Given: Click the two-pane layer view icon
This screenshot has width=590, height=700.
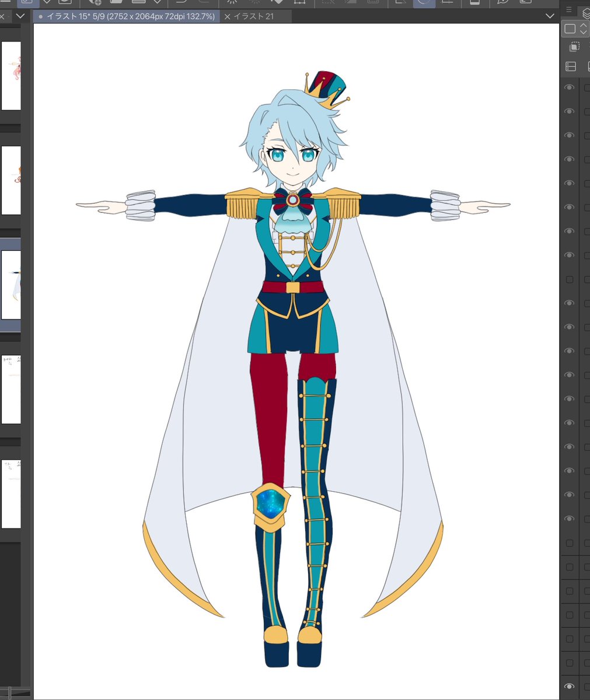Looking at the screenshot, I should click(571, 66).
